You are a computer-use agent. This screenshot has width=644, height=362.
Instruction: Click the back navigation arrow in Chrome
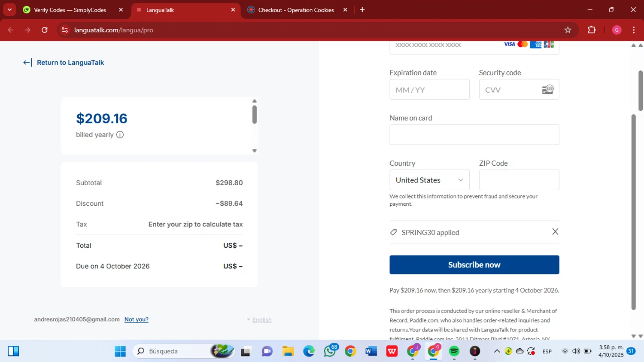[x=11, y=30]
